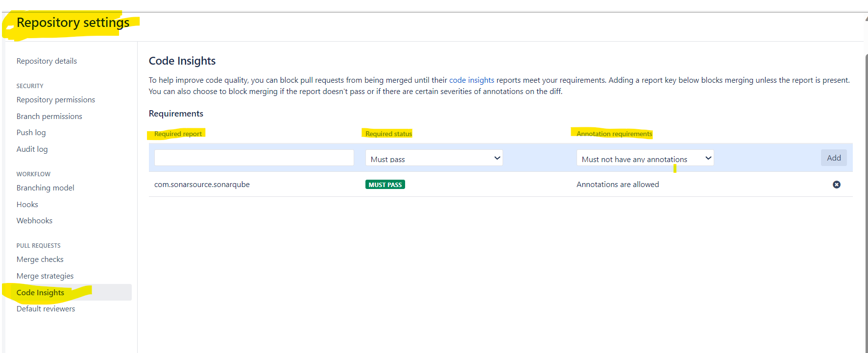Open the code insights link
868x353 pixels.
tap(472, 80)
